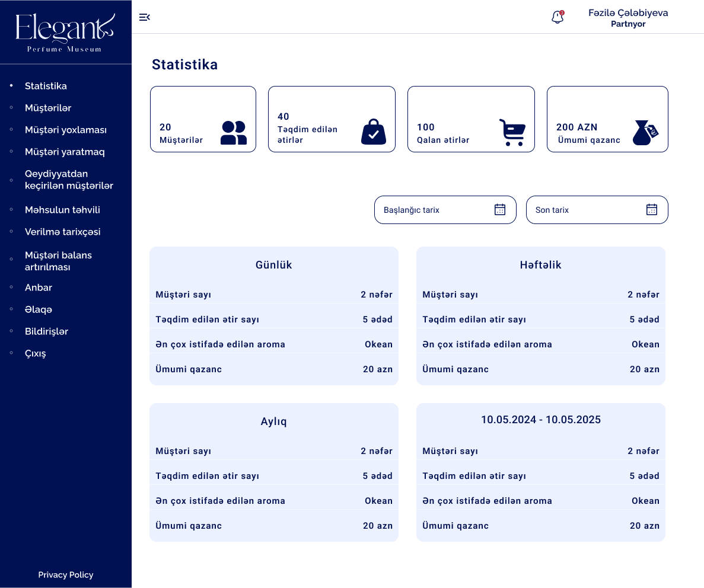Click the shopping bag checkmark icon

coord(374,132)
